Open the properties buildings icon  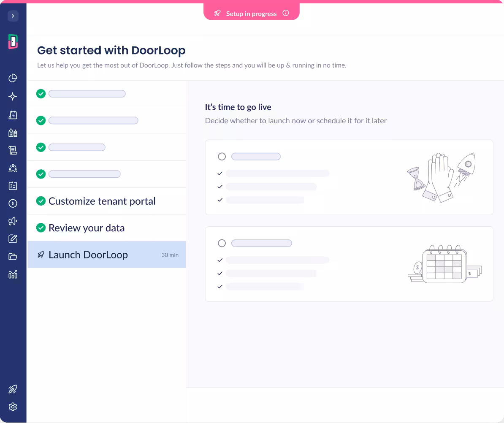[13, 133]
